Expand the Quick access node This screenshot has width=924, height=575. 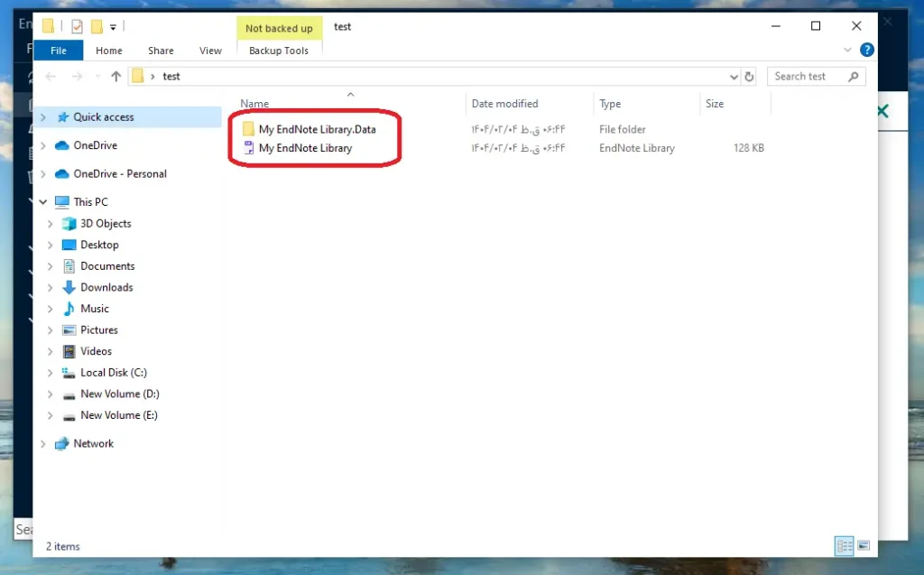click(43, 117)
